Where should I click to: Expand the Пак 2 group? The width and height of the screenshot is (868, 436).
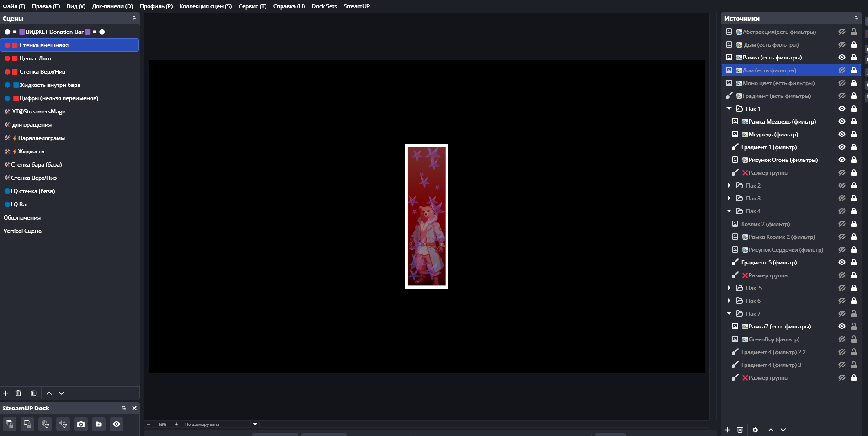click(729, 185)
